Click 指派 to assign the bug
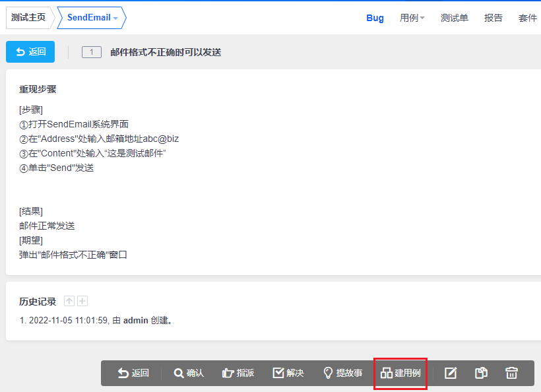 pyautogui.click(x=238, y=373)
